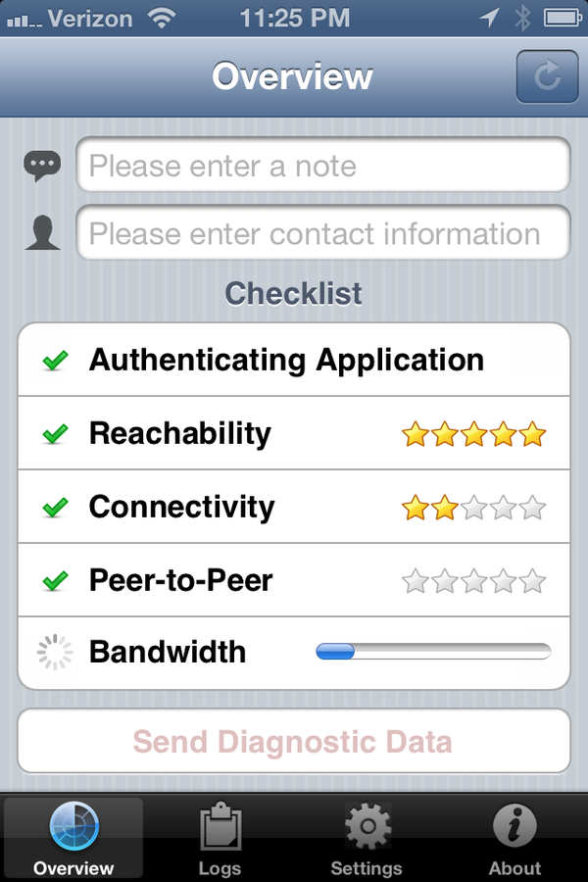588x882 pixels.
Task: Click the Bandwidth progress bar
Action: (x=433, y=652)
